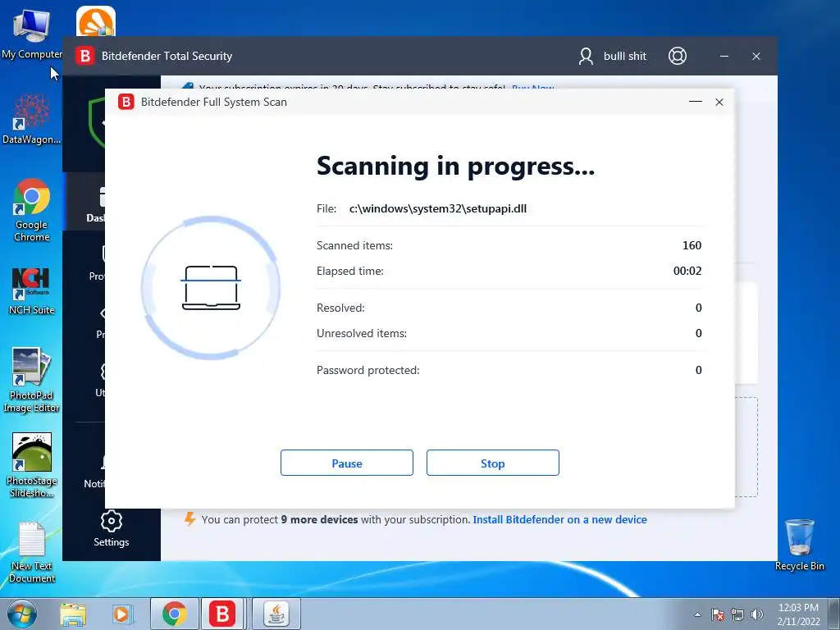The height and width of the screenshot is (630, 840).
Task: Open Windows Explorer from the taskbar
Action: [73, 614]
